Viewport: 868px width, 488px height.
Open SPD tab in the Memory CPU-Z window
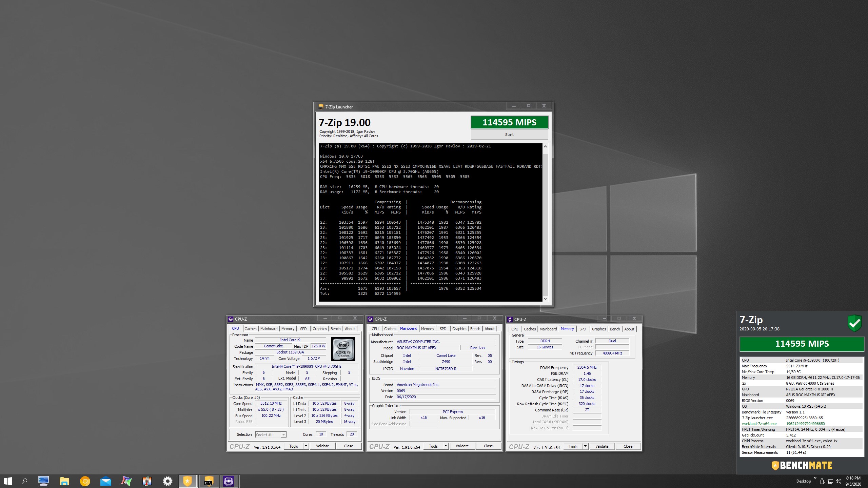coord(583,329)
